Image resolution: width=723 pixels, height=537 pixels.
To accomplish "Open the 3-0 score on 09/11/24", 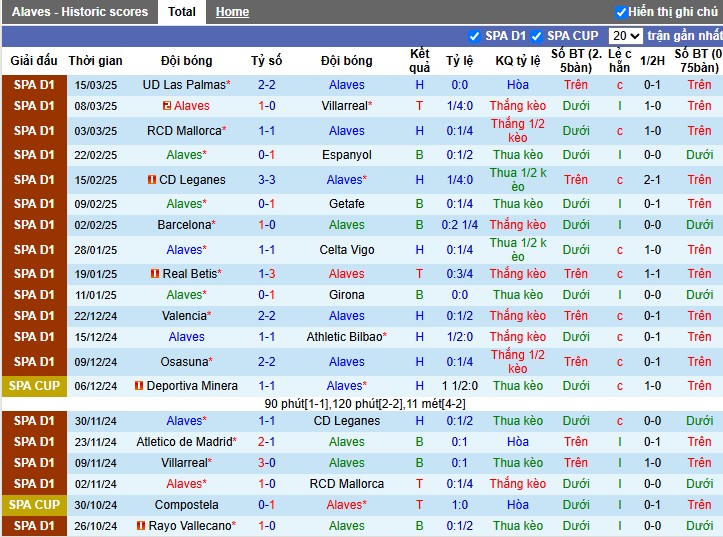I will [267, 463].
